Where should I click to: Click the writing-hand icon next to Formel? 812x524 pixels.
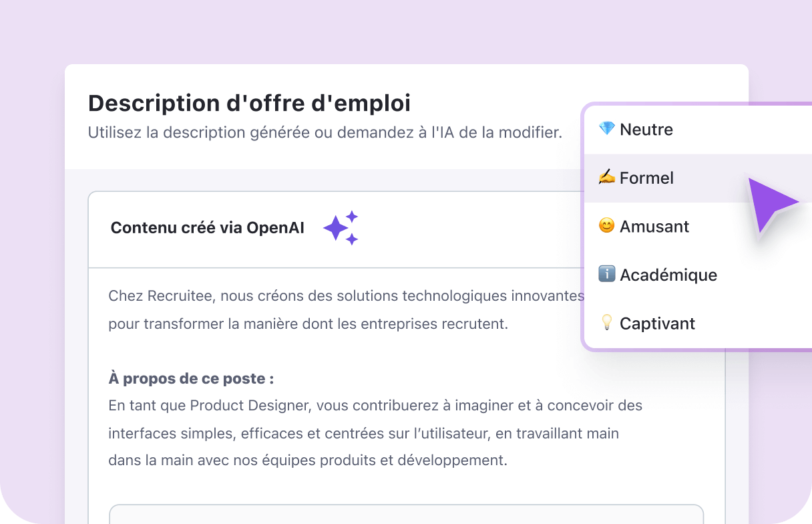[606, 177]
